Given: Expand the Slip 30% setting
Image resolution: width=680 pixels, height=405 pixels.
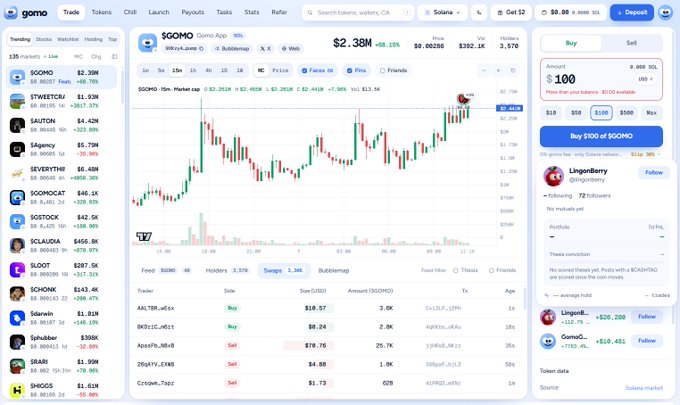Looking at the screenshot, I should (645, 154).
